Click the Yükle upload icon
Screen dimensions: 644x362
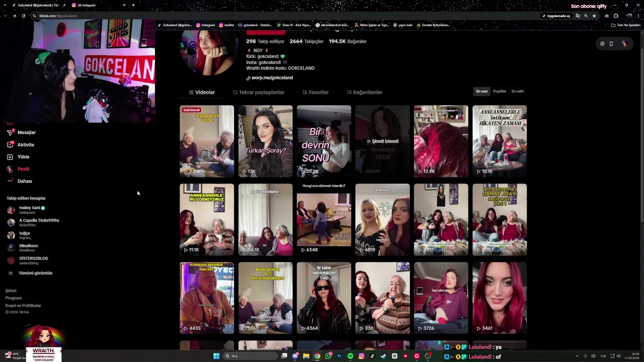tap(10, 157)
